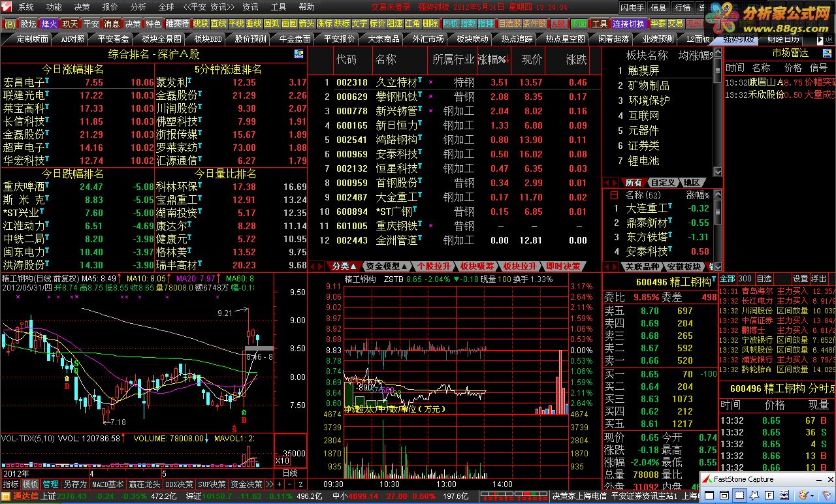The height and width of the screenshot is (504, 836).
Task: Select the 箭头 arrow drawing tool
Action: (x=306, y=23)
